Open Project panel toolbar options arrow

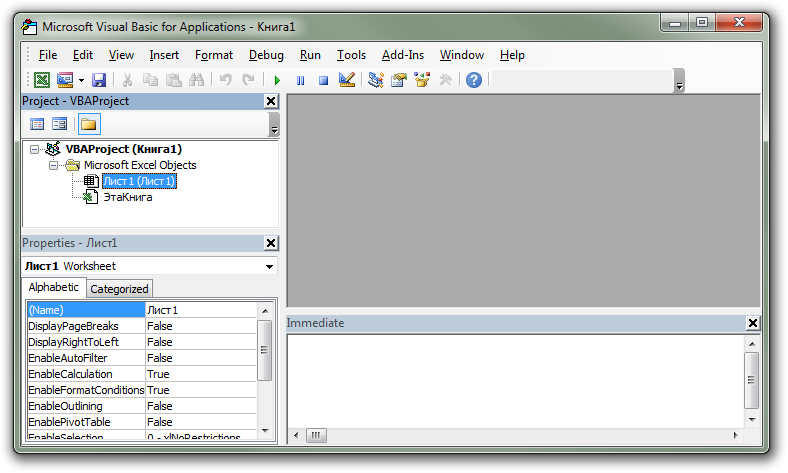(274, 125)
